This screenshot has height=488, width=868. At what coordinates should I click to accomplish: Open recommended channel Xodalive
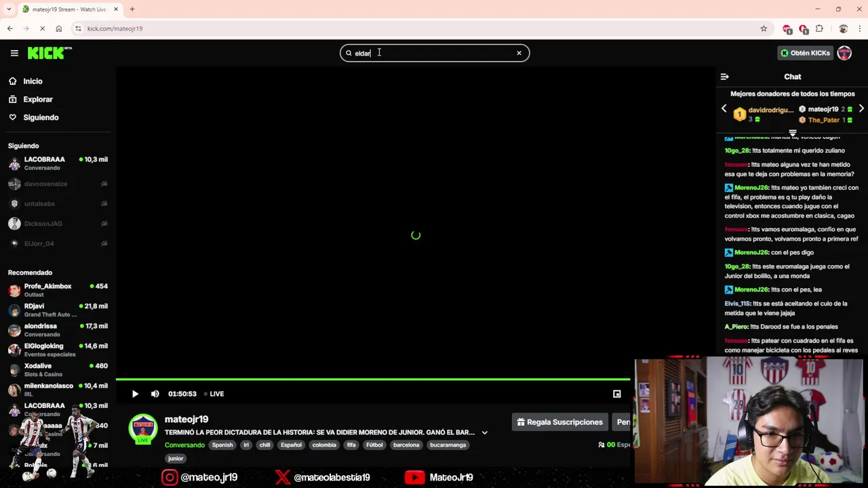(58, 369)
